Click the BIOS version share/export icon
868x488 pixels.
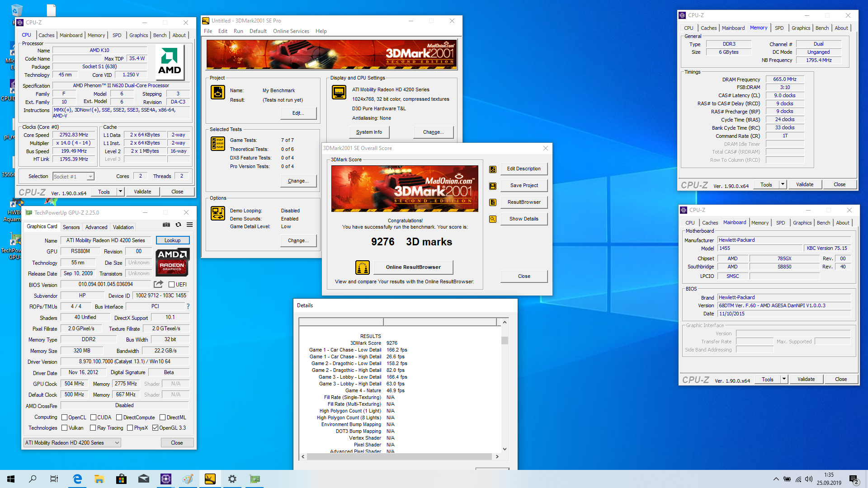[158, 284]
